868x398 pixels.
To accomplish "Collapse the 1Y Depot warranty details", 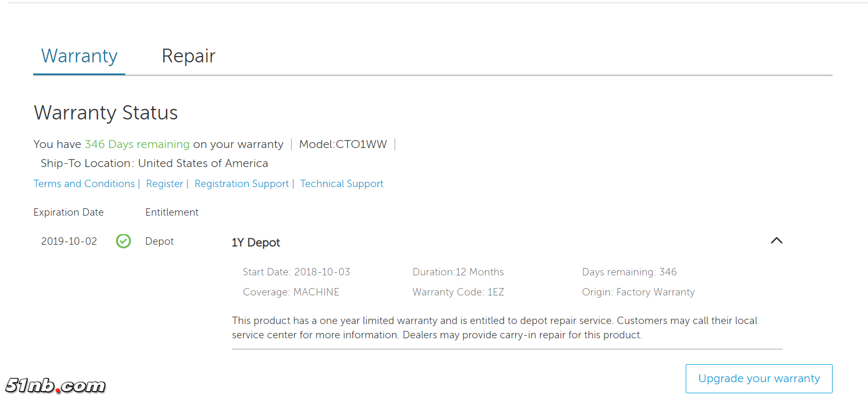I will click(776, 241).
